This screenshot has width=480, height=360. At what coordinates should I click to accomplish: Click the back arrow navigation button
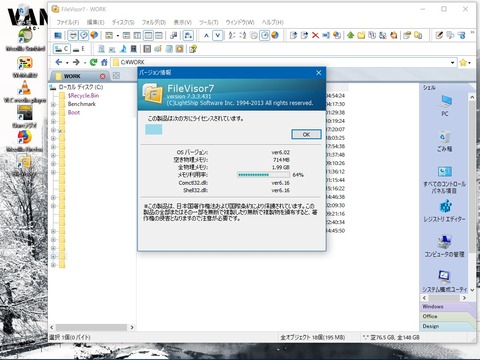[59, 62]
